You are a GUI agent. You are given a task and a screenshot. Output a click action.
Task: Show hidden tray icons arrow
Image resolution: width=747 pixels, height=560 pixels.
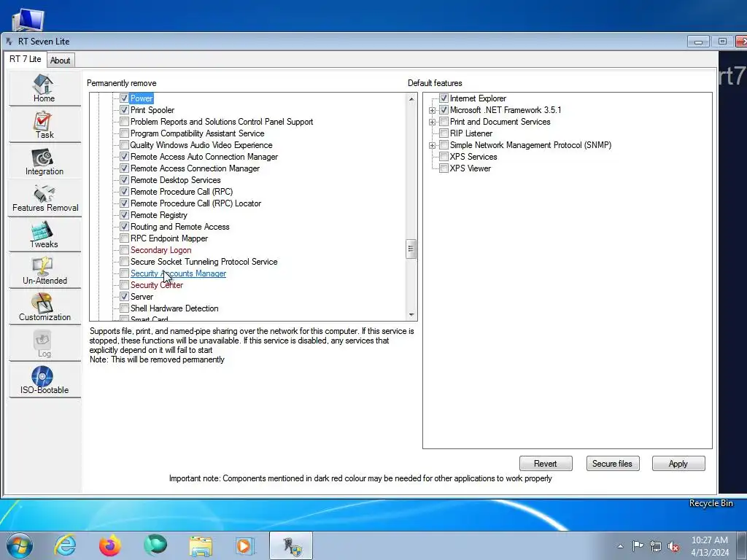(x=620, y=546)
